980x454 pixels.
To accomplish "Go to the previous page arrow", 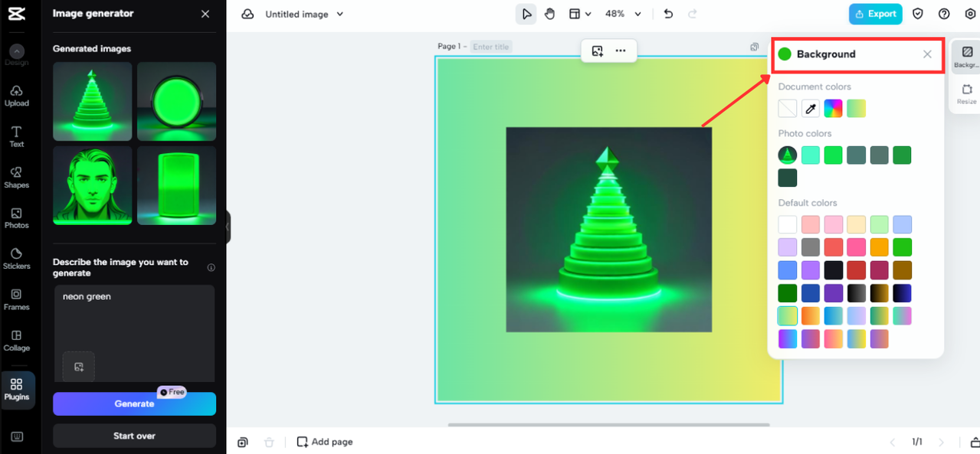I will pos(892,442).
